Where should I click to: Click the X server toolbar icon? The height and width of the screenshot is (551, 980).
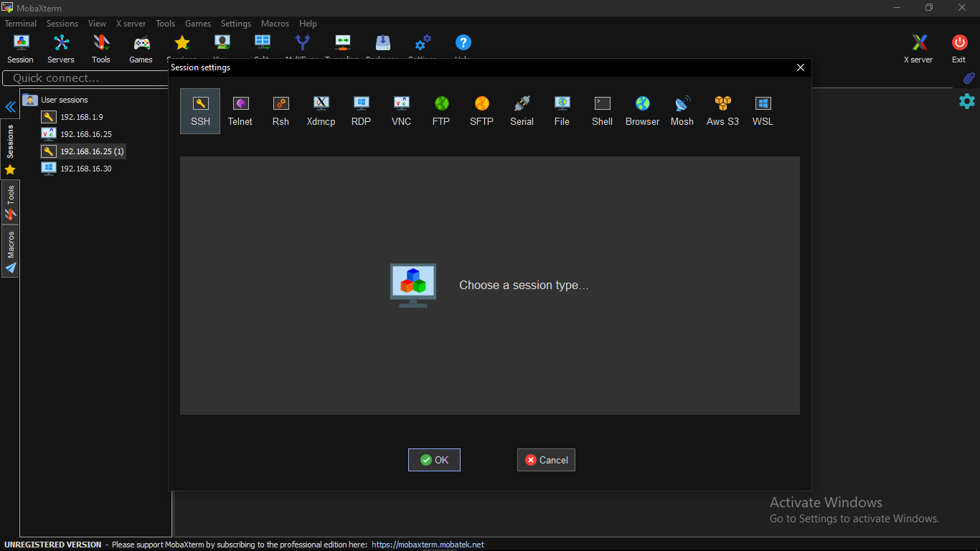918,49
